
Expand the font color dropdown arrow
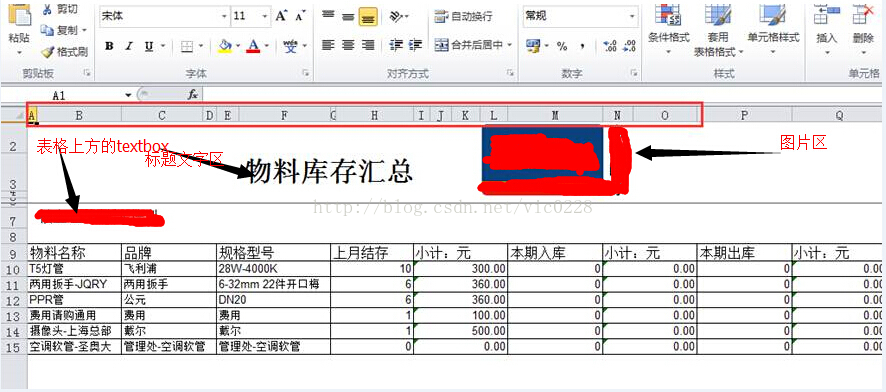click(267, 46)
